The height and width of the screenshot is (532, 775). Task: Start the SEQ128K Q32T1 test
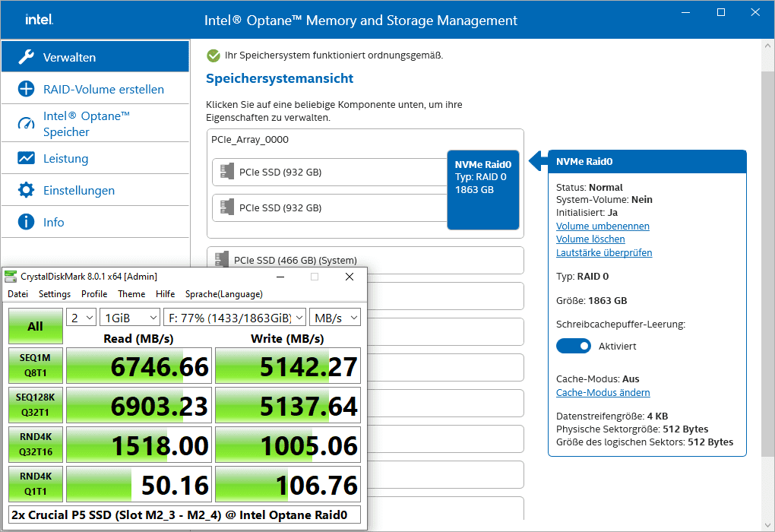coord(36,405)
